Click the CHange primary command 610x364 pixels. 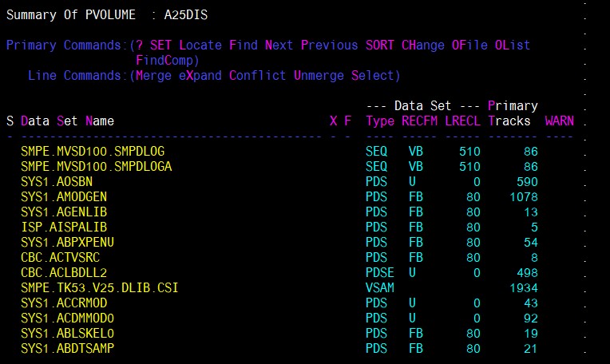click(x=423, y=45)
